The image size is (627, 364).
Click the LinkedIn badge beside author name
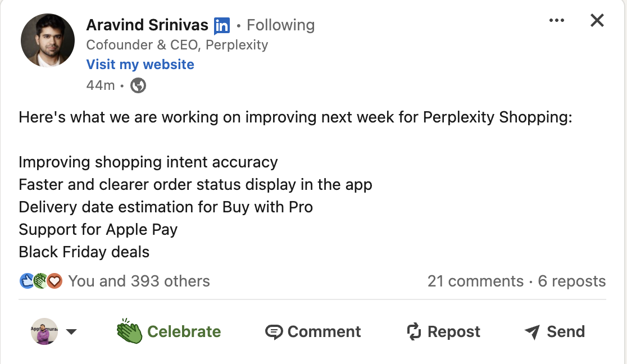tap(222, 25)
